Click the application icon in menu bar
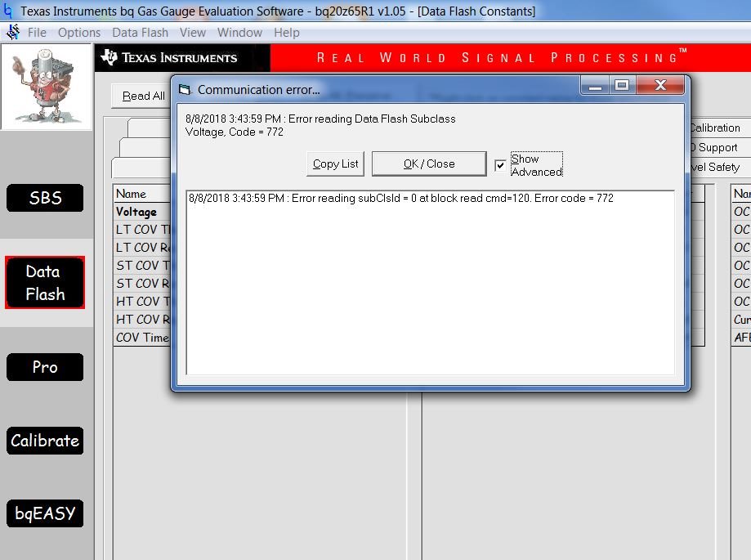 (13, 32)
